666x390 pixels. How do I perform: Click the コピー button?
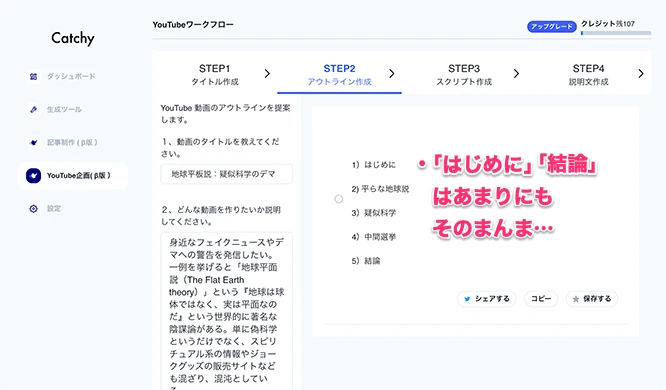click(x=541, y=299)
